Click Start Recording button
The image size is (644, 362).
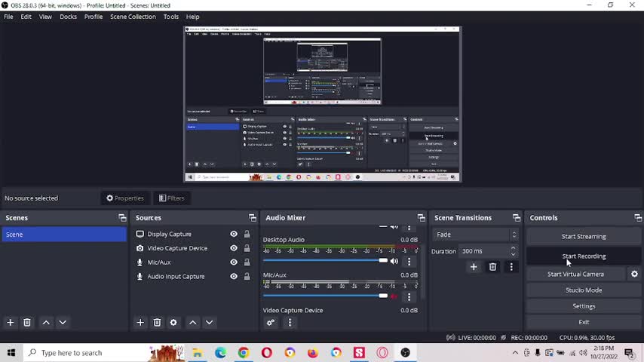[584, 256]
